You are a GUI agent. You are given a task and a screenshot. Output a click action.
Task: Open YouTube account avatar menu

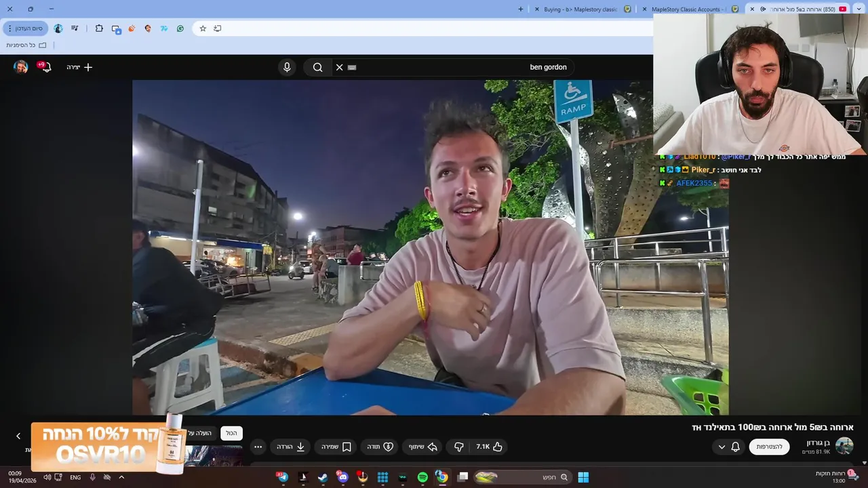click(21, 67)
